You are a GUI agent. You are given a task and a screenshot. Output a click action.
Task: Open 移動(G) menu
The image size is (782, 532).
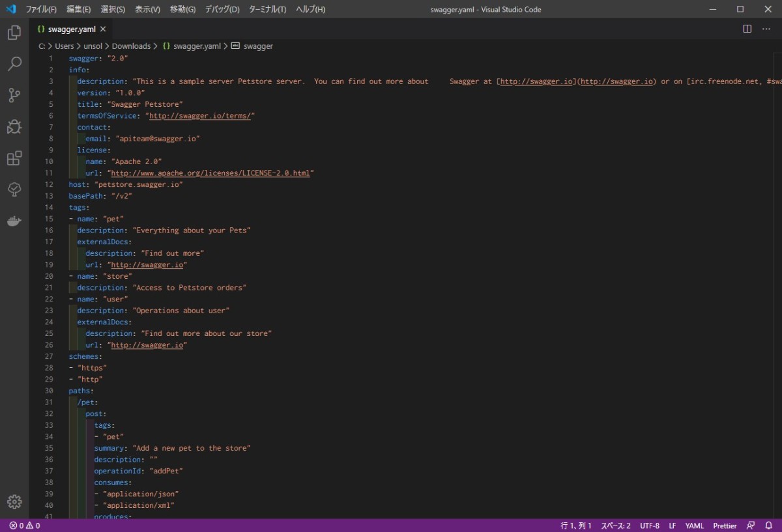[x=182, y=9]
